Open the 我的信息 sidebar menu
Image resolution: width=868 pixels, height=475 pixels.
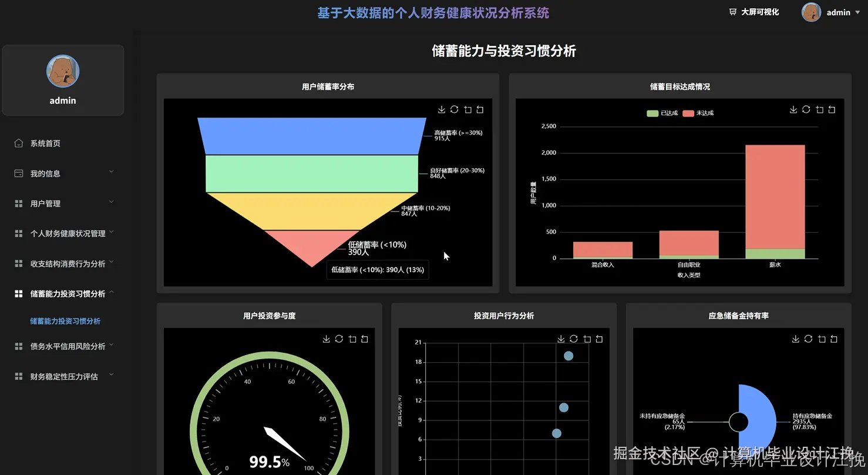click(x=63, y=173)
